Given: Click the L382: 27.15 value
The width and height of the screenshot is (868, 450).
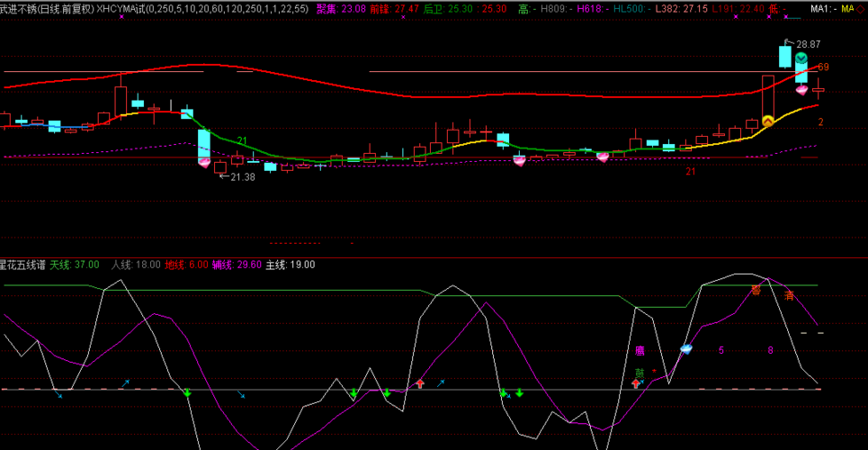Looking at the screenshot, I should (x=680, y=8).
